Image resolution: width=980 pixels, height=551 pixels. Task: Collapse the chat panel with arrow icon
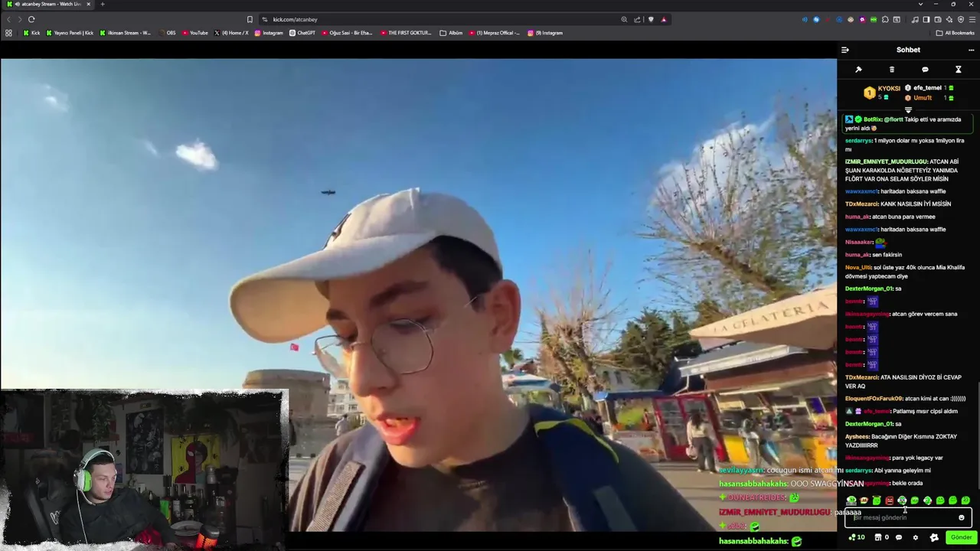coord(844,50)
